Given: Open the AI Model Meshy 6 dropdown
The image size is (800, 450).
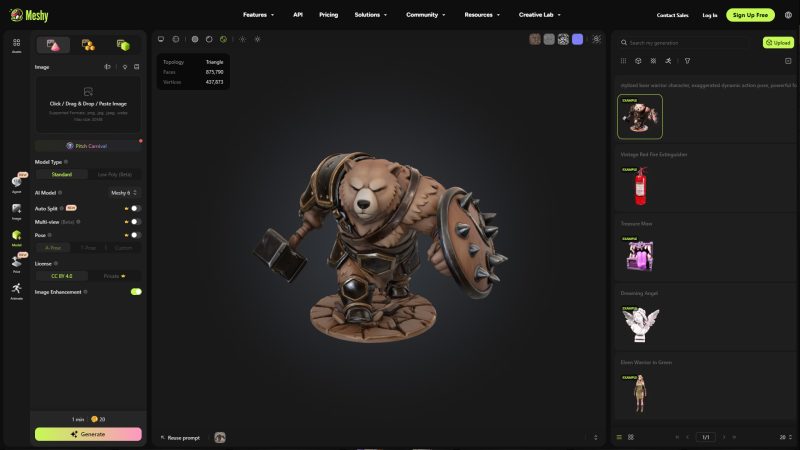Looking at the screenshot, I should 124,193.
